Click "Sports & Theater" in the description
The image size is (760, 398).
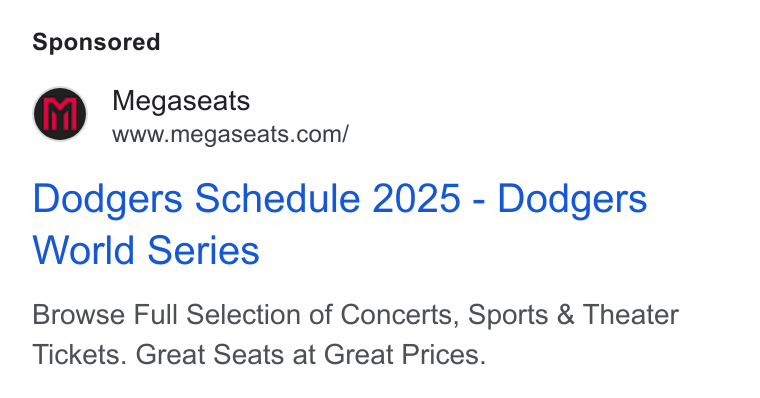[x=573, y=315]
